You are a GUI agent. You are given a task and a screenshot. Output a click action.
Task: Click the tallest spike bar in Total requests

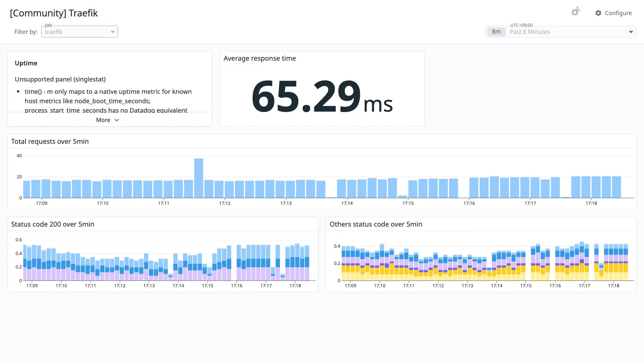[199, 178]
